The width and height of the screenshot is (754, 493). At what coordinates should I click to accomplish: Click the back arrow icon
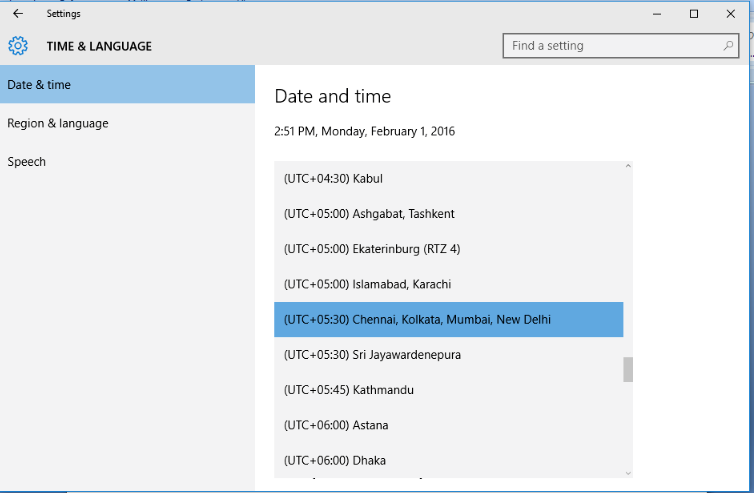point(17,14)
